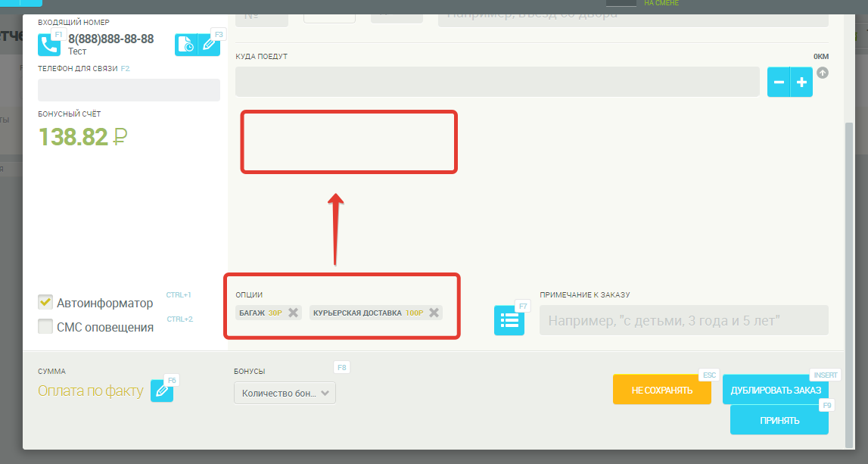The image size is (868, 464).
Task: Enable СМС оповещения checkbox
Action: coord(45,327)
